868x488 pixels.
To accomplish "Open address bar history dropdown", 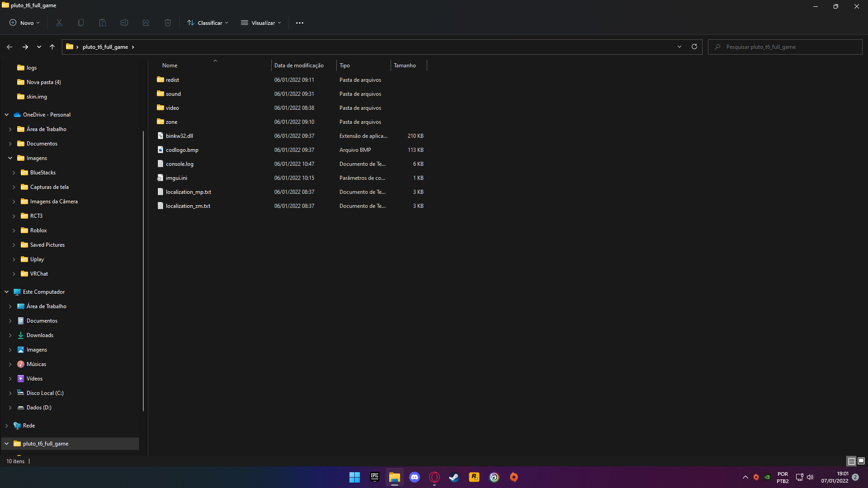I will pyautogui.click(x=679, y=47).
